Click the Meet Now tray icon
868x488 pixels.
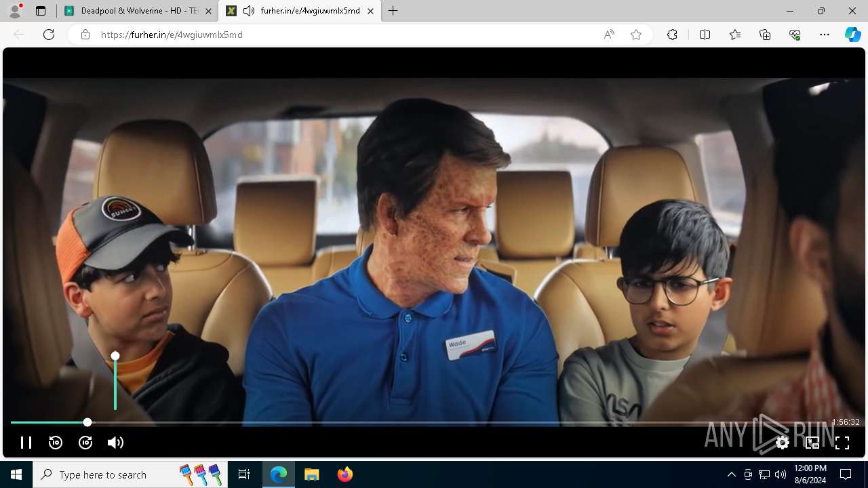pos(748,474)
